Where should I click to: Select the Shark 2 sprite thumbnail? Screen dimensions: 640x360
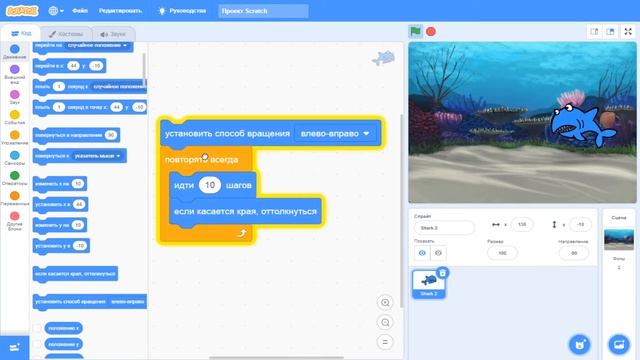pyautogui.click(x=429, y=284)
